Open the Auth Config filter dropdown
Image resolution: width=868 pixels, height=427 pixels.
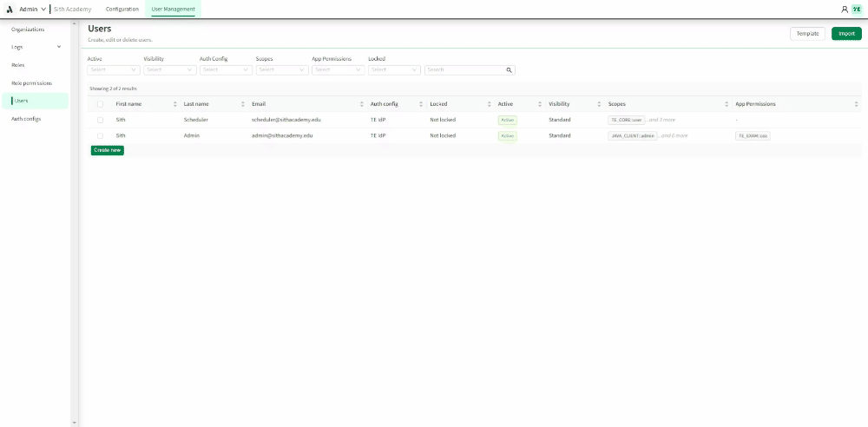pyautogui.click(x=226, y=70)
